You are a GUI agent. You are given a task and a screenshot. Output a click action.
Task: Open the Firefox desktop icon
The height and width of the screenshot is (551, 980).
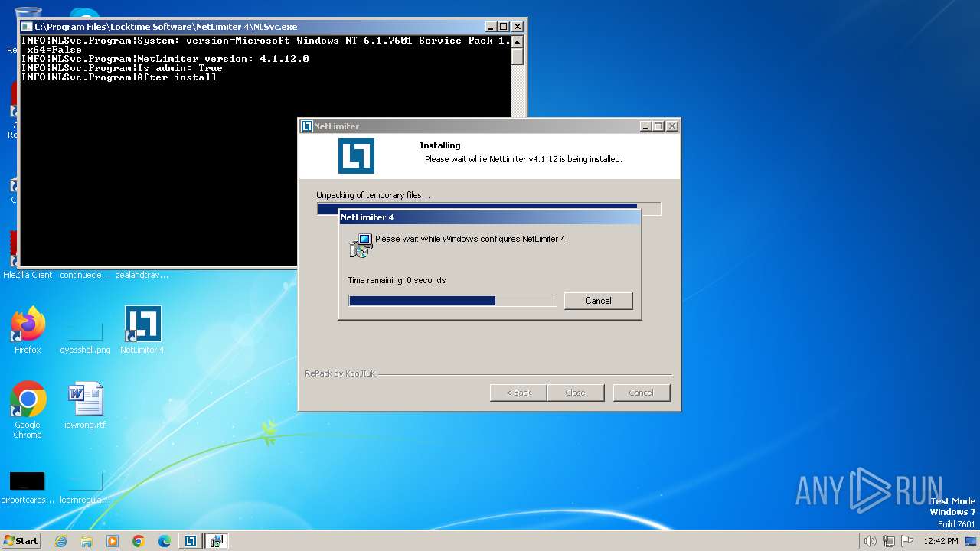point(28,329)
